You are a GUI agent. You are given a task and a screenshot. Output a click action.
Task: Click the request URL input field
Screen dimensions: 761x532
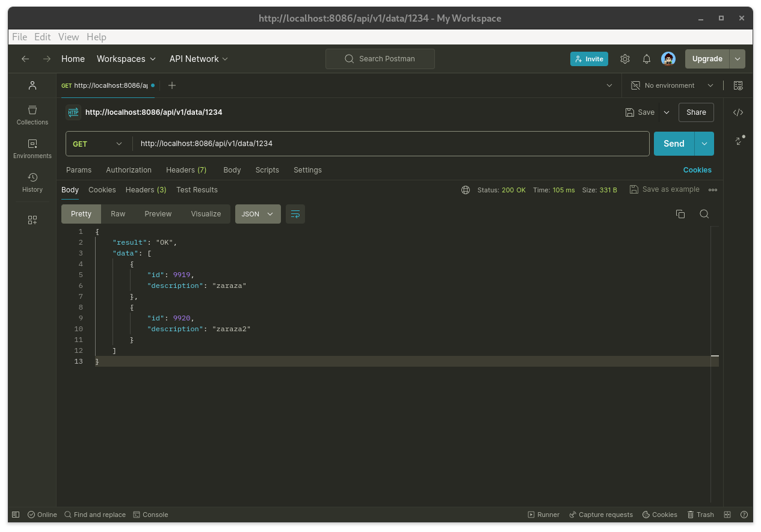391,144
